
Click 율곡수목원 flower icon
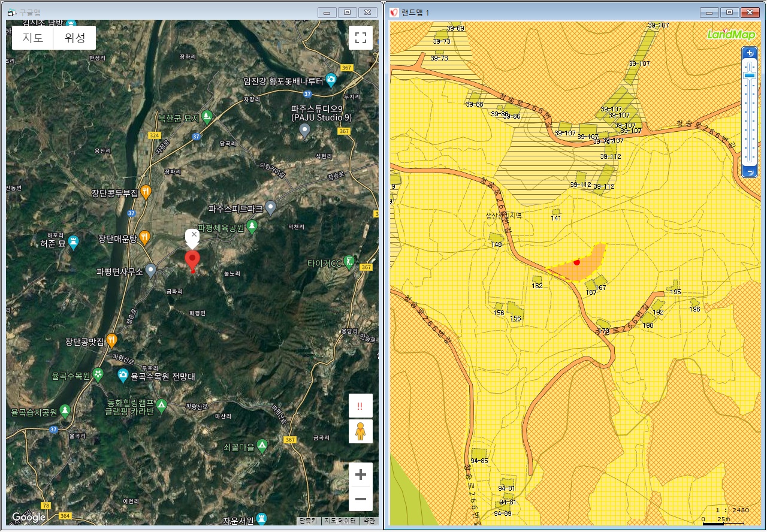(98, 375)
